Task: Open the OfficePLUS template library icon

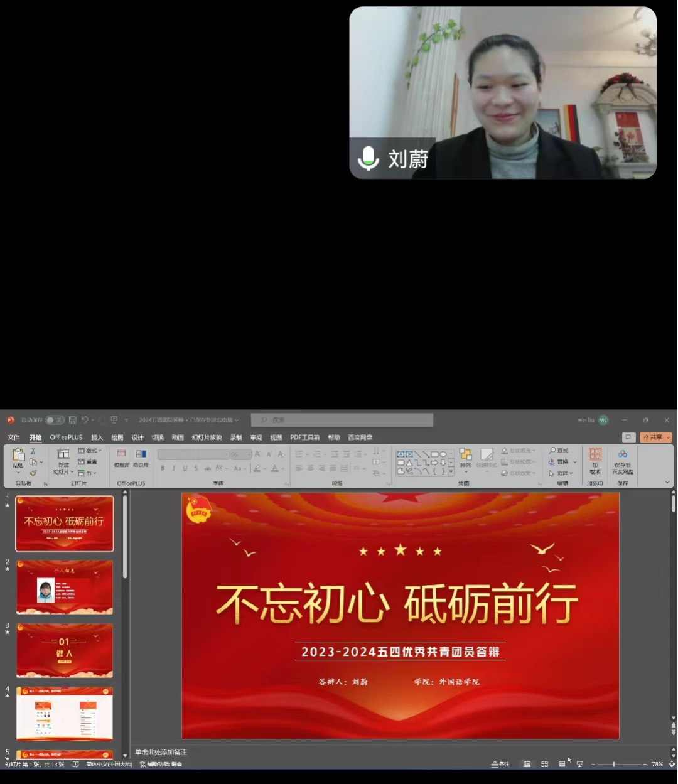Action: (121, 454)
